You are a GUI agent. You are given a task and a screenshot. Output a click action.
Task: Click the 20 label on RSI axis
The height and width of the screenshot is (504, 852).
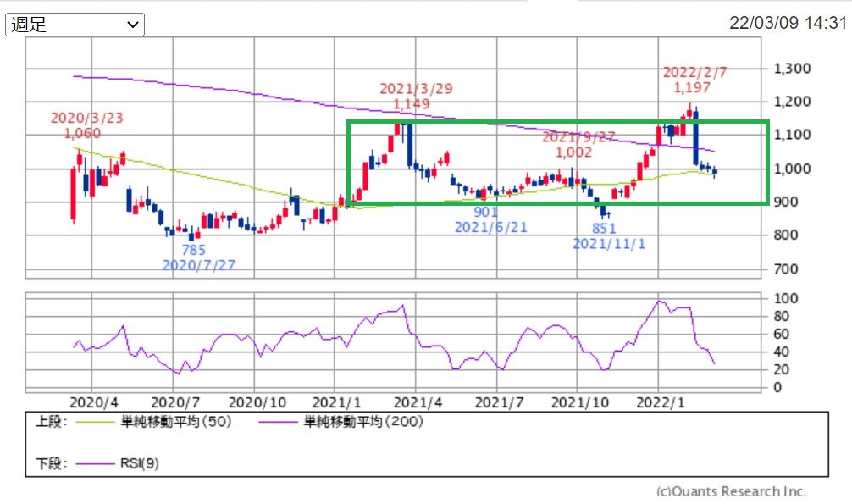tap(782, 369)
